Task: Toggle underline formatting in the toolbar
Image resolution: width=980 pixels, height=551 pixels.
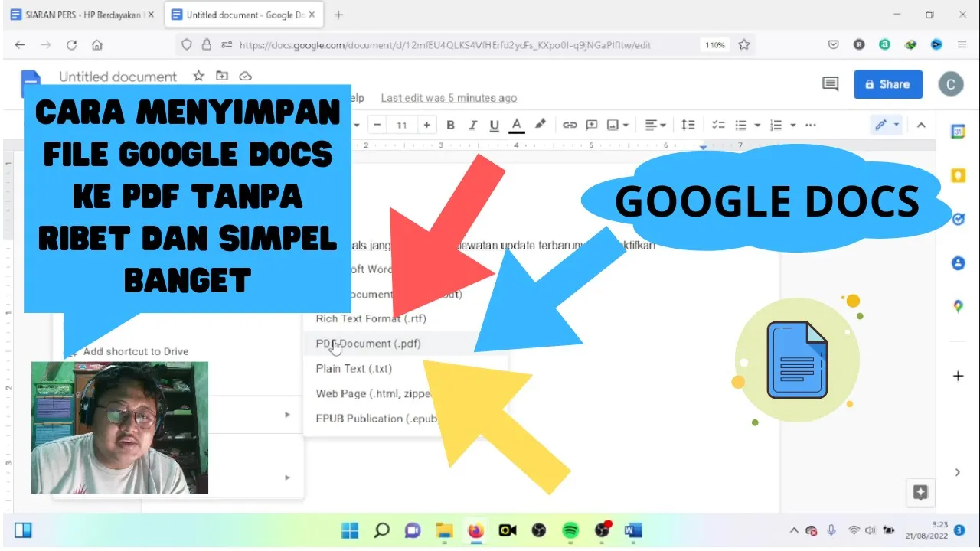Action: [x=494, y=125]
